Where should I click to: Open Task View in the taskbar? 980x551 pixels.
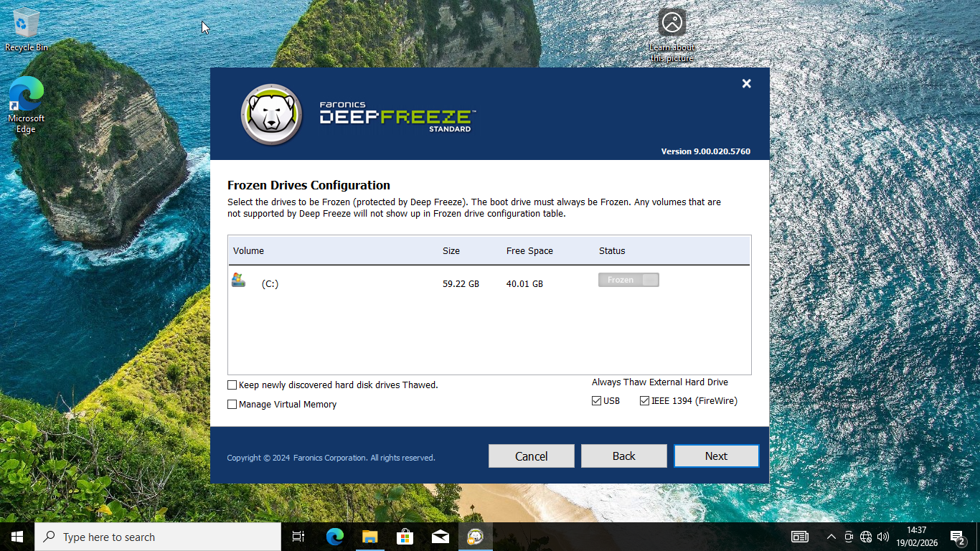298,537
